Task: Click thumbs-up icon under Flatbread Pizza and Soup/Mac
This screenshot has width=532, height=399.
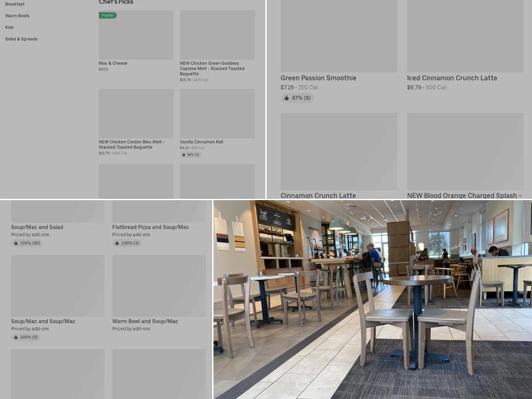Action: 117,243
